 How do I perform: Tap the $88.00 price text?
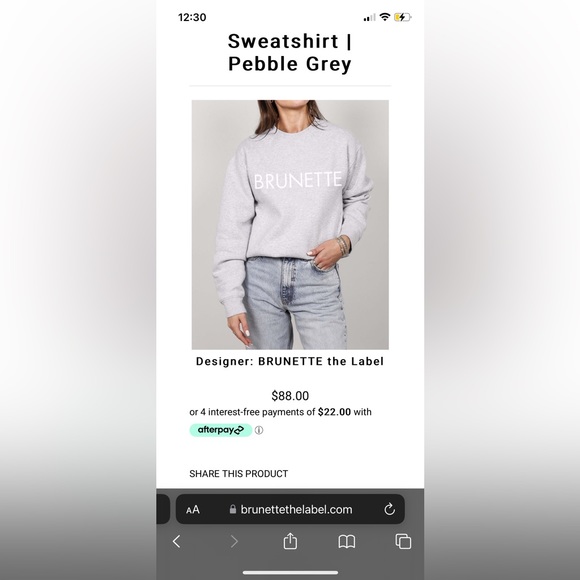point(290,396)
